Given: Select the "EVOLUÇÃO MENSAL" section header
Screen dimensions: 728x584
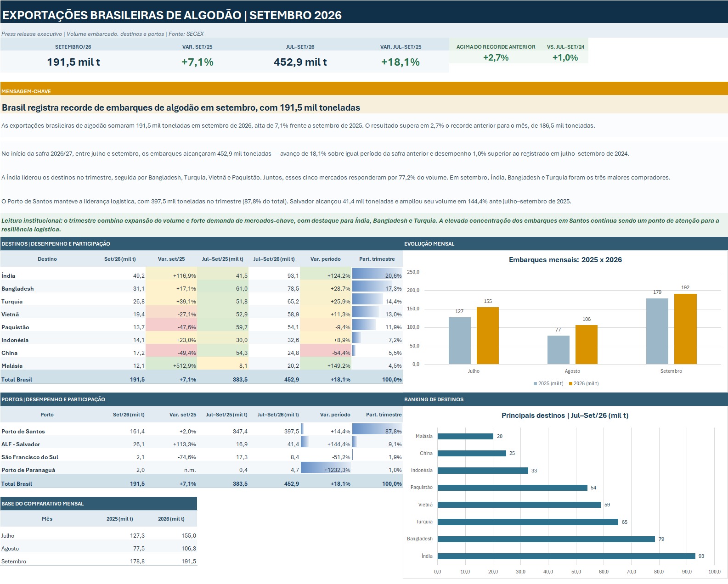Looking at the screenshot, I should click(429, 244).
